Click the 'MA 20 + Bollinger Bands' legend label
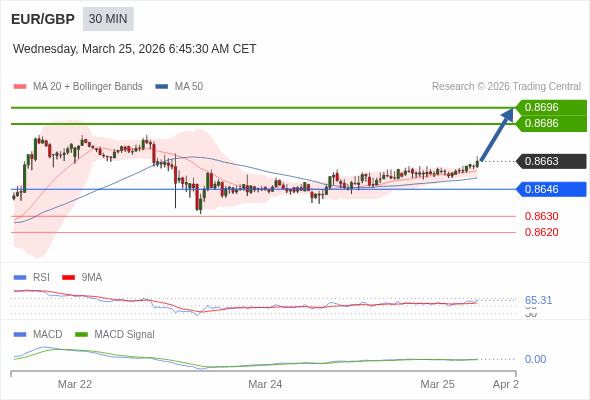Image resolution: width=590 pixels, height=400 pixels. point(88,87)
